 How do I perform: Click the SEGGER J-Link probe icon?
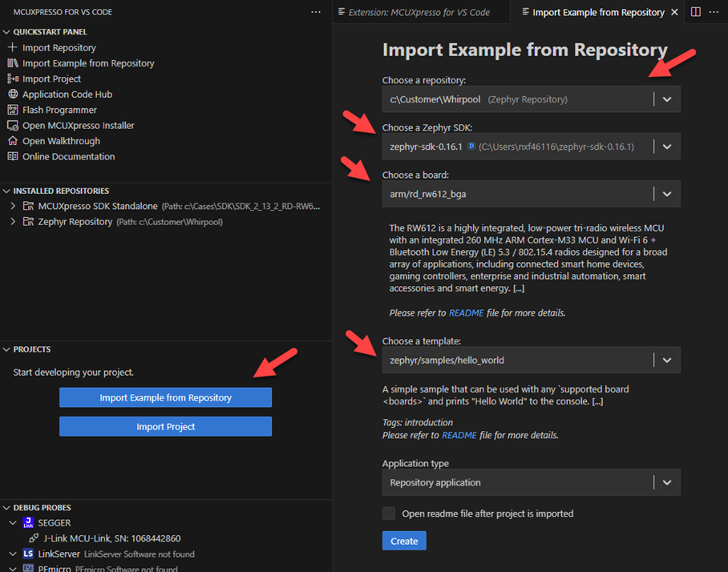28,523
